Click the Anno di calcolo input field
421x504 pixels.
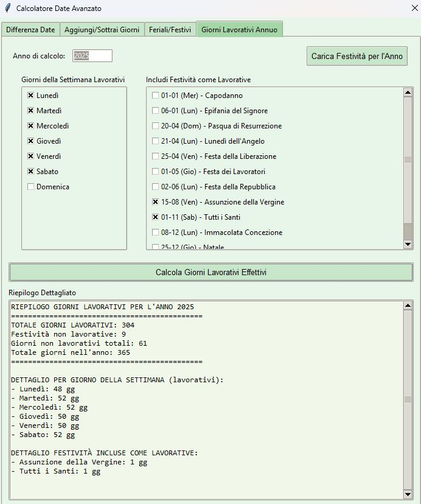tap(92, 56)
